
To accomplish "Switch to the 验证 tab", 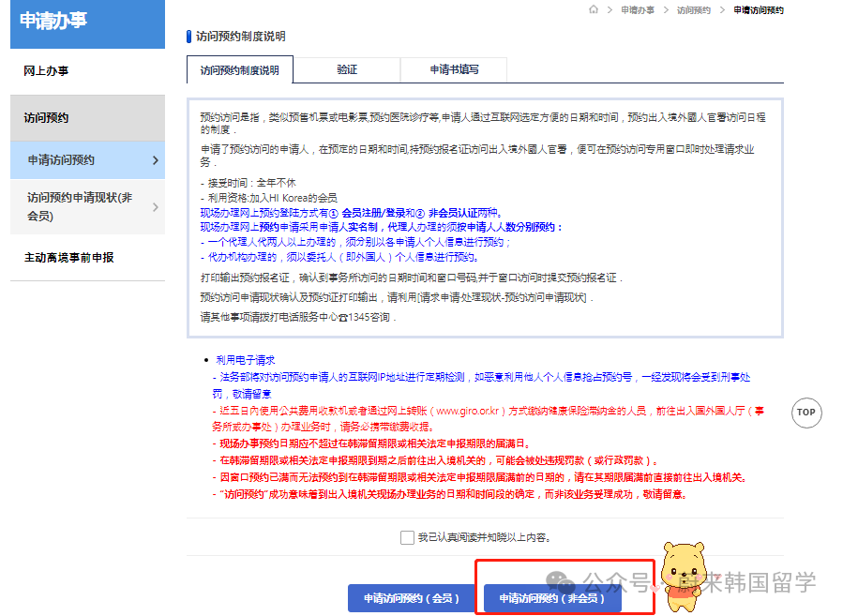I will [x=347, y=69].
